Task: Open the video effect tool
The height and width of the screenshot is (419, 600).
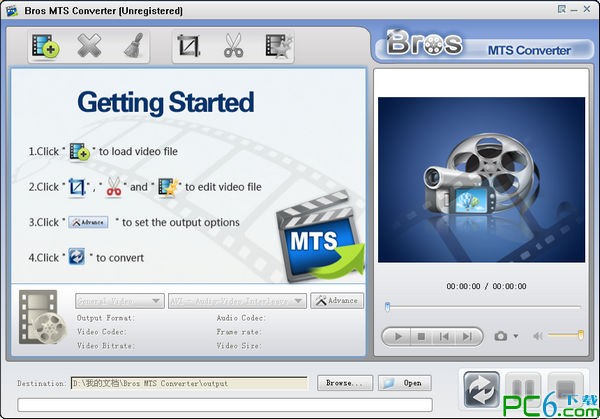Action: click(x=278, y=46)
